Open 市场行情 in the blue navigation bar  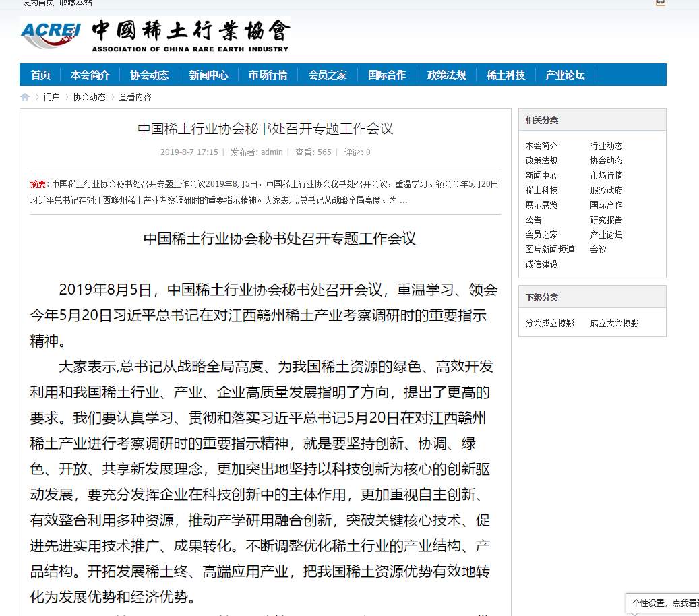268,75
